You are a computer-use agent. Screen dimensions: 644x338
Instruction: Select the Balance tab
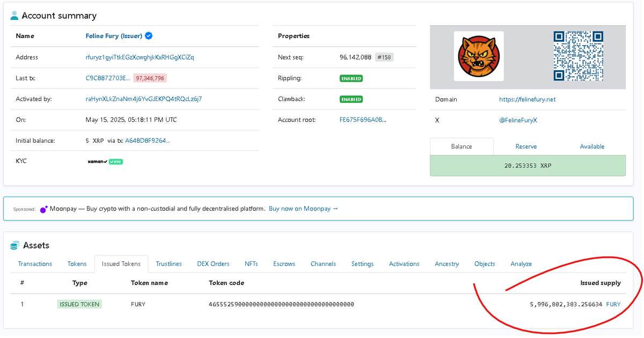tap(462, 146)
